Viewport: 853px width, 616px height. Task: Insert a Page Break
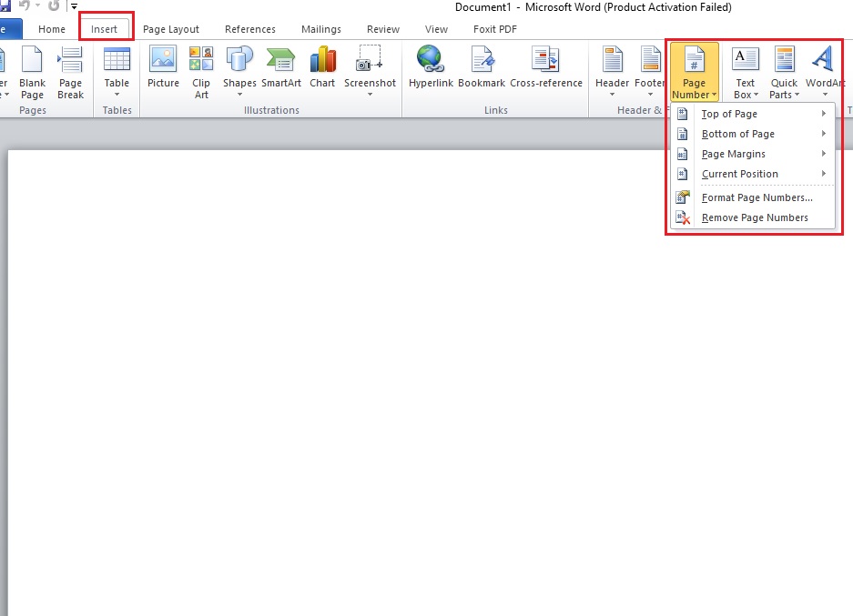[71, 73]
